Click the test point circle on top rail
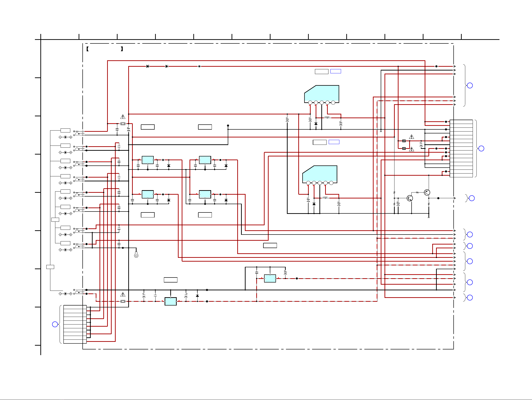Viewport: 532px width, 400px height. (x=199, y=66)
